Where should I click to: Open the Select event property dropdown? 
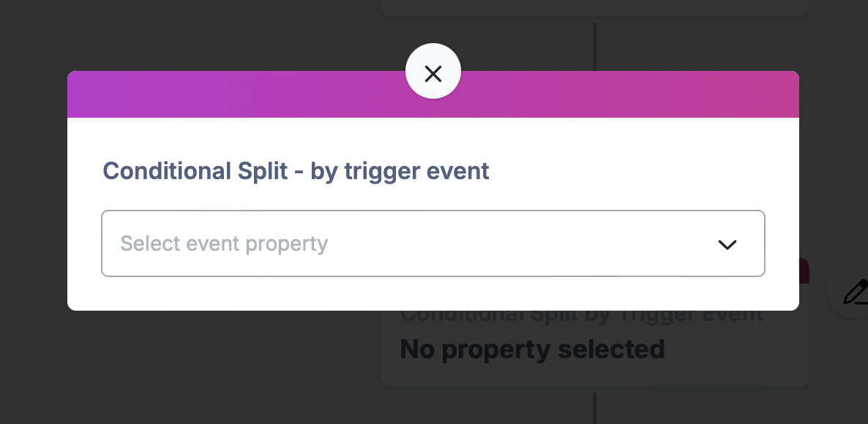[433, 243]
